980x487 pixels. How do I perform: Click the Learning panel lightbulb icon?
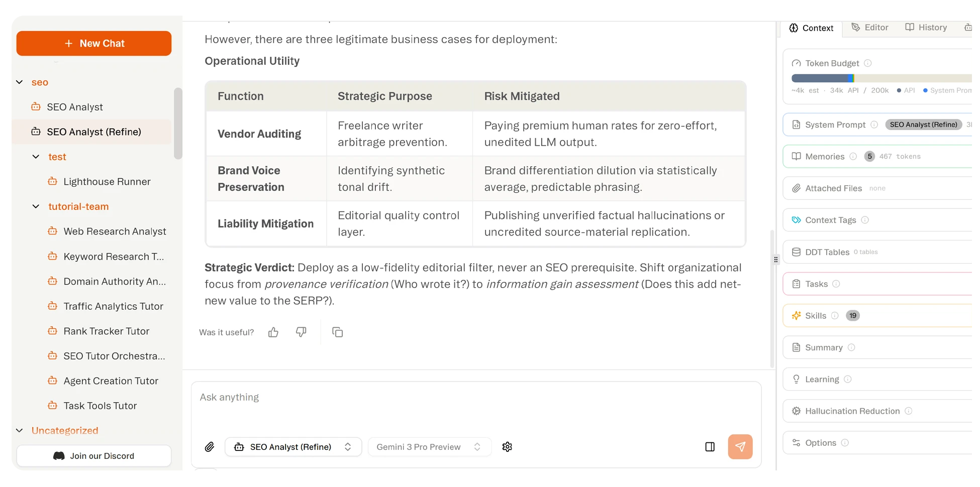pyautogui.click(x=796, y=379)
